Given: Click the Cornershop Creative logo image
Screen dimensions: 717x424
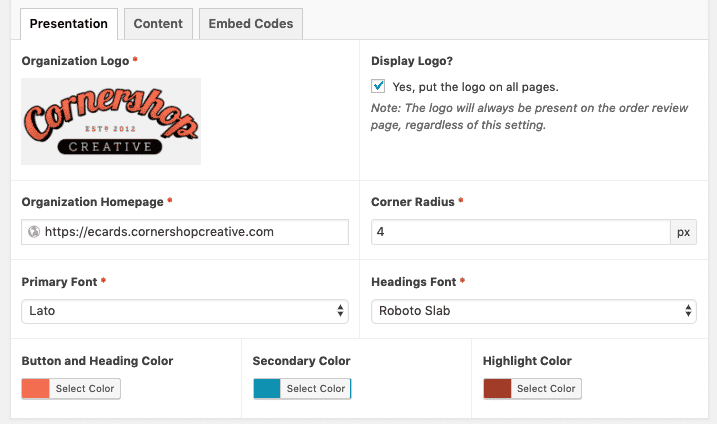Looking at the screenshot, I should click(x=111, y=121).
